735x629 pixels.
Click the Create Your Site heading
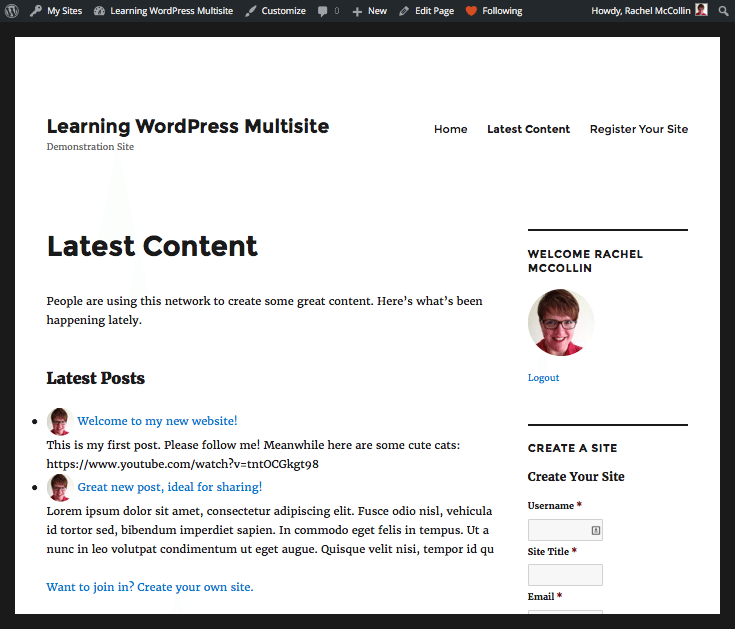coord(576,477)
